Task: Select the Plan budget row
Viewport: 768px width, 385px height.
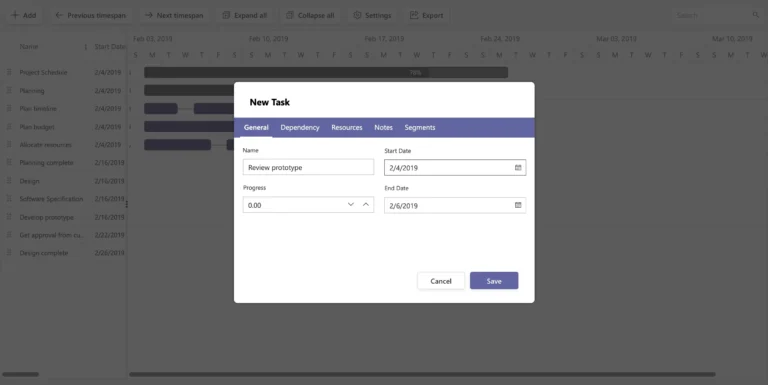Action: pyautogui.click(x=64, y=127)
